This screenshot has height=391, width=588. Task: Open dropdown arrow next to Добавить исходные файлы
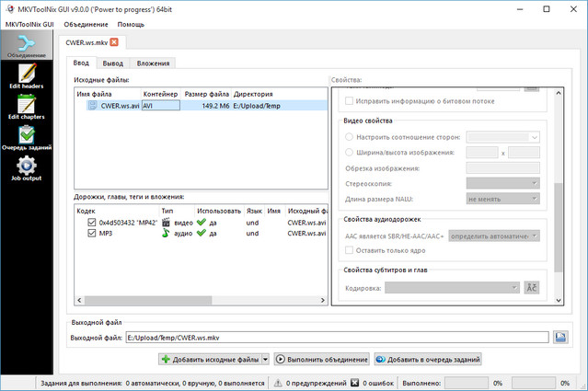(x=266, y=359)
